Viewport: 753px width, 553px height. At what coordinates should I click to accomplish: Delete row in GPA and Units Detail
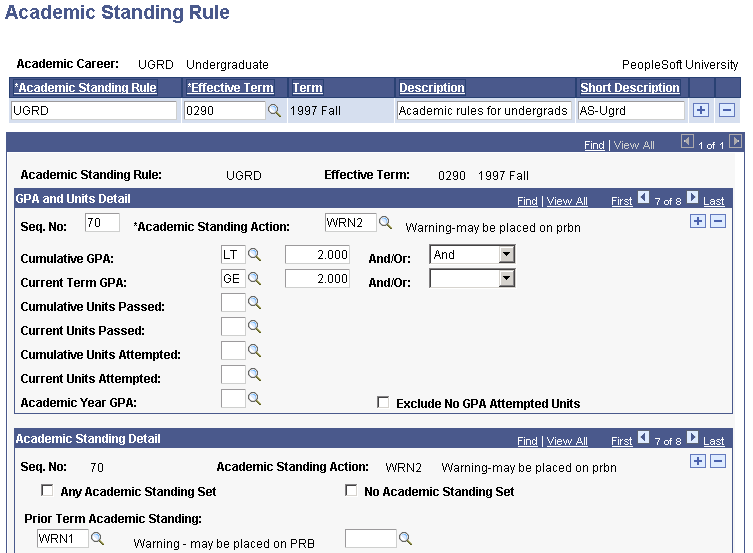click(718, 221)
